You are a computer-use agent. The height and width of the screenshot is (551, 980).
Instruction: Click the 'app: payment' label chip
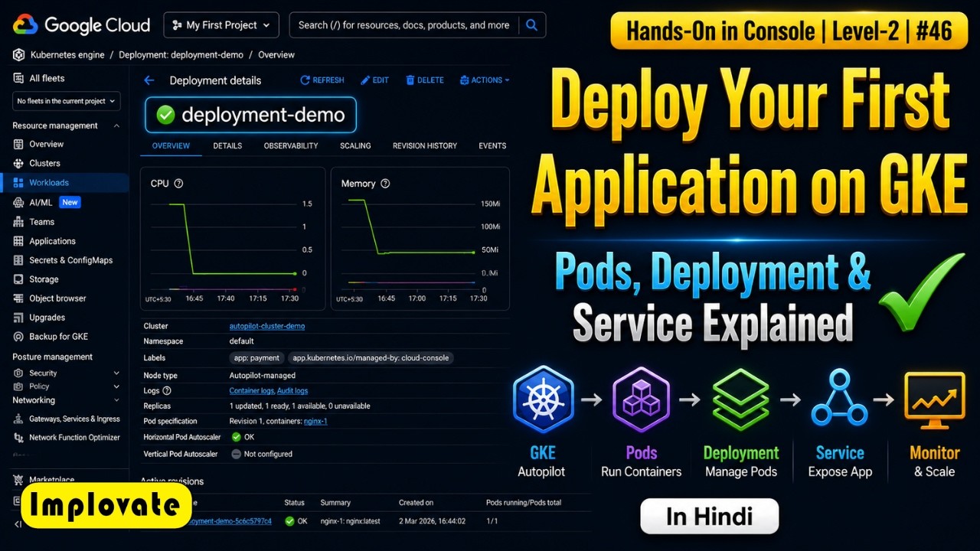[x=256, y=357]
